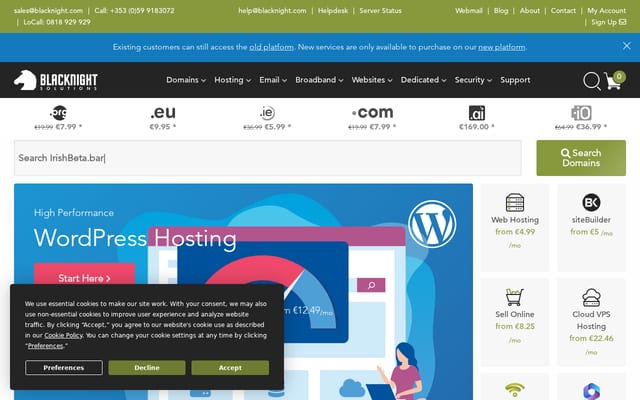Screen dimensions: 640x400
Task: Check the Server Status link
Action: click(380, 11)
